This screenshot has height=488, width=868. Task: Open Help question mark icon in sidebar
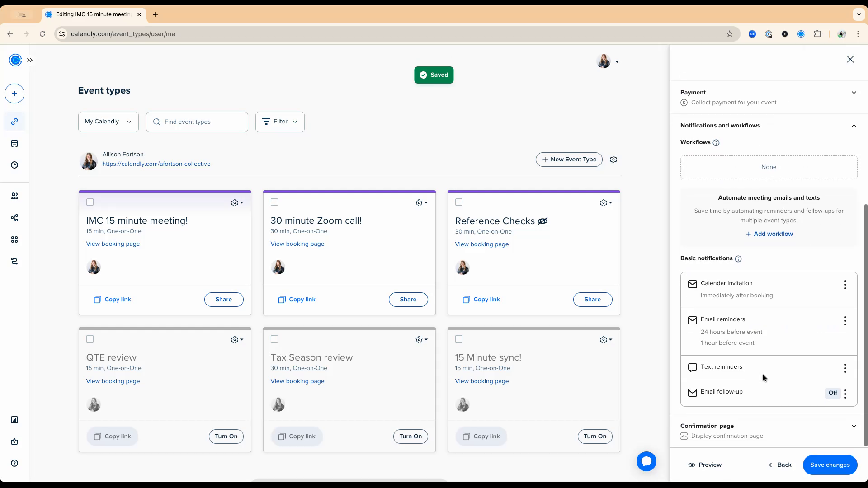(14, 463)
